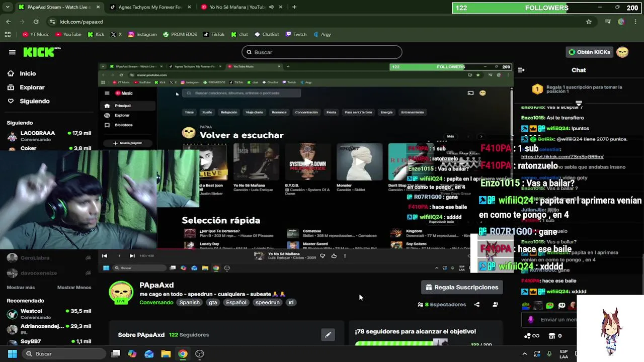Image resolution: width=644 pixels, height=362 pixels.
Task: Click browser back arrow
Action: [x=9, y=22]
